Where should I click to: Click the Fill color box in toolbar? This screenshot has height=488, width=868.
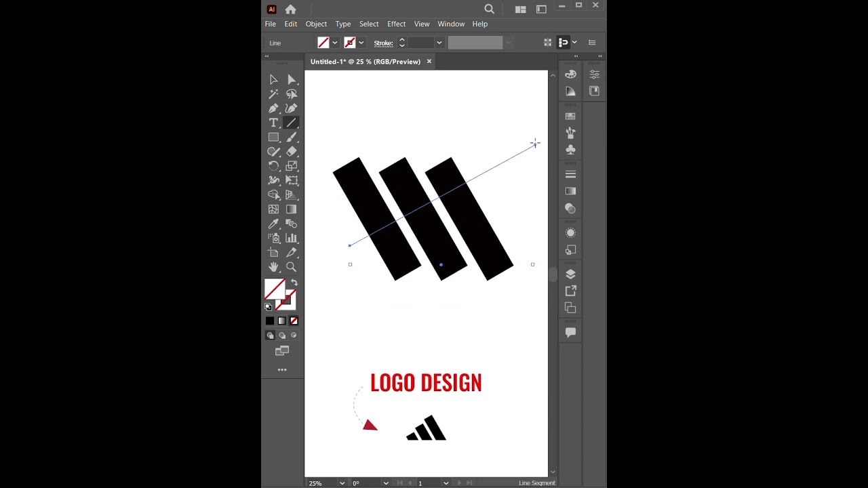pyautogui.click(x=274, y=289)
